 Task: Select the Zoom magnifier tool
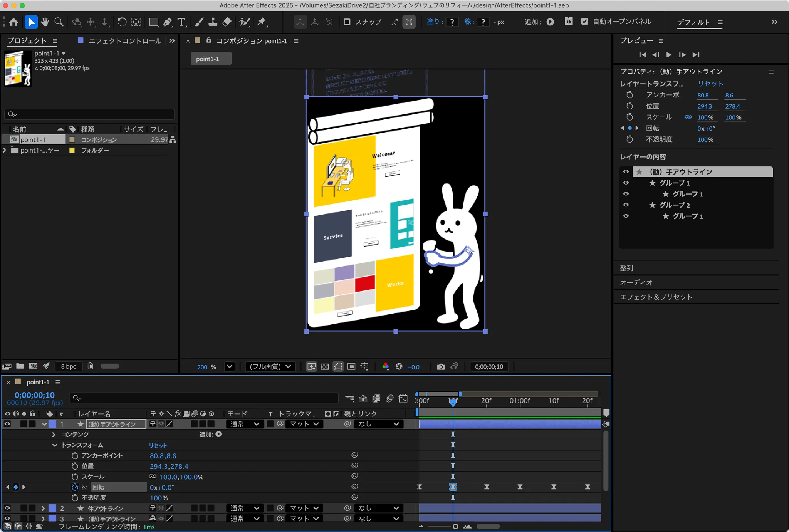(x=59, y=22)
